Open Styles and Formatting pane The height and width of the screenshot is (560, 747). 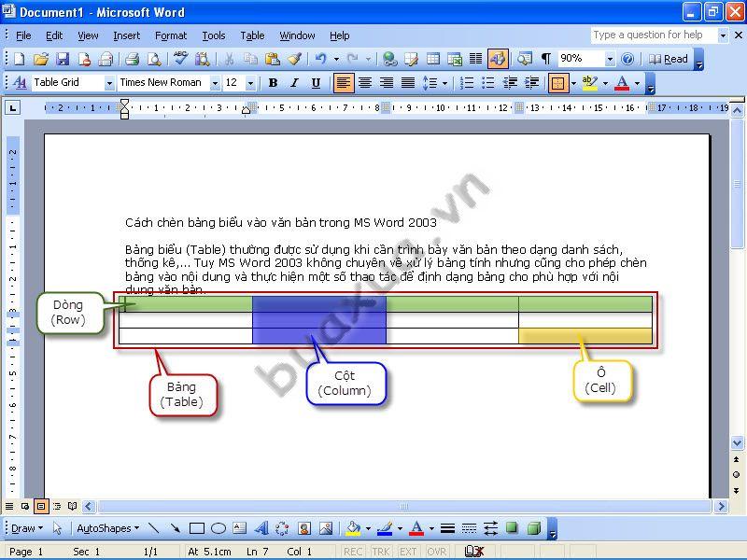tap(20, 83)
